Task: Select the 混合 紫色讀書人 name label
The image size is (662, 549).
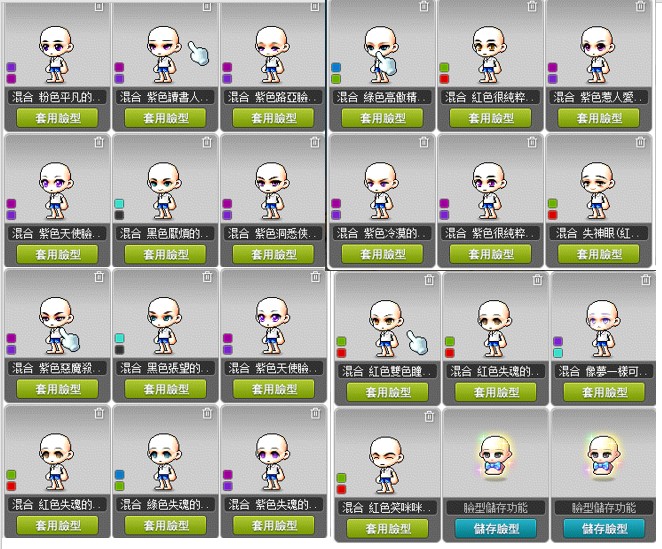Action: point(166,97)
